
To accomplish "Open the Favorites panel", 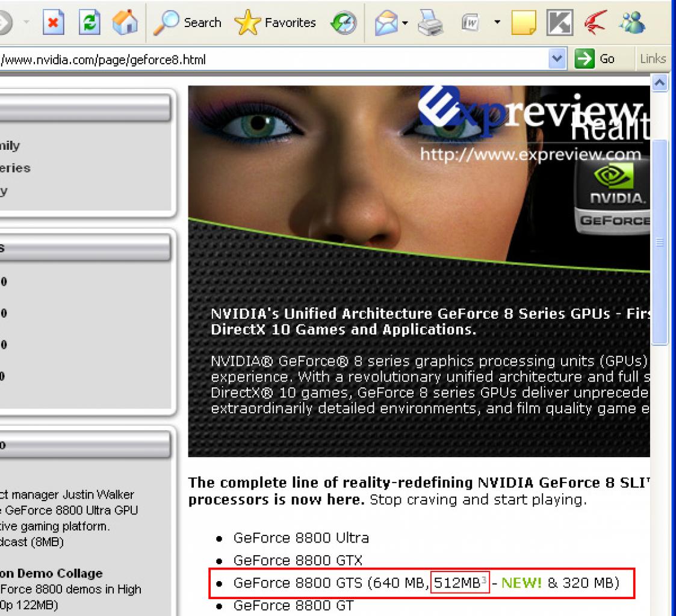I will [276, 22].
